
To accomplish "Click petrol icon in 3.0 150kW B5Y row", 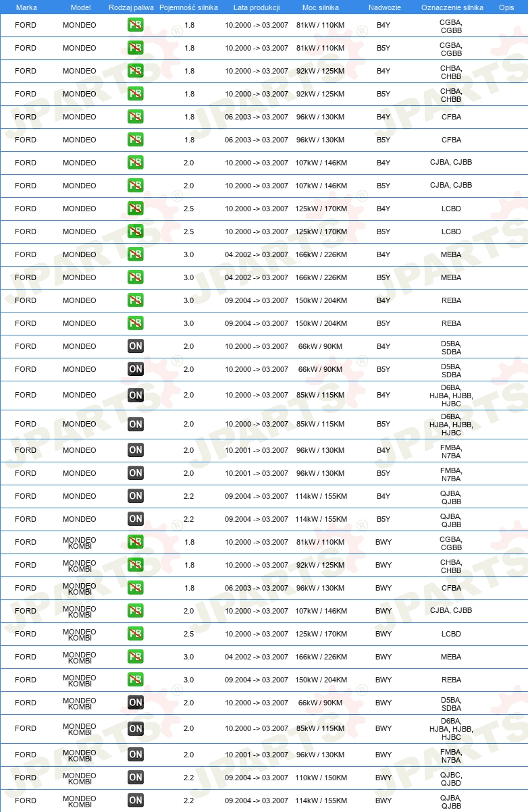I will click(x=135, y=324).
